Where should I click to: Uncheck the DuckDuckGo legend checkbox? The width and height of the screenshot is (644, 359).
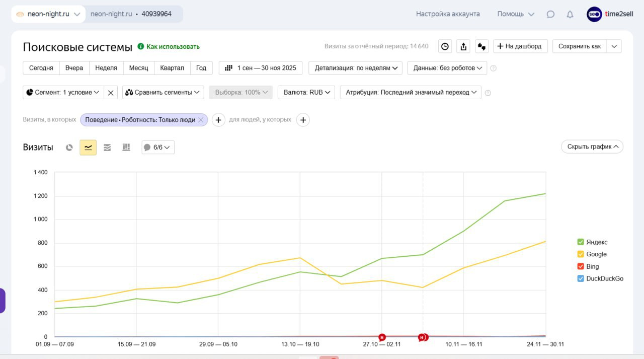pyautogui.click(x=581, y=278)
